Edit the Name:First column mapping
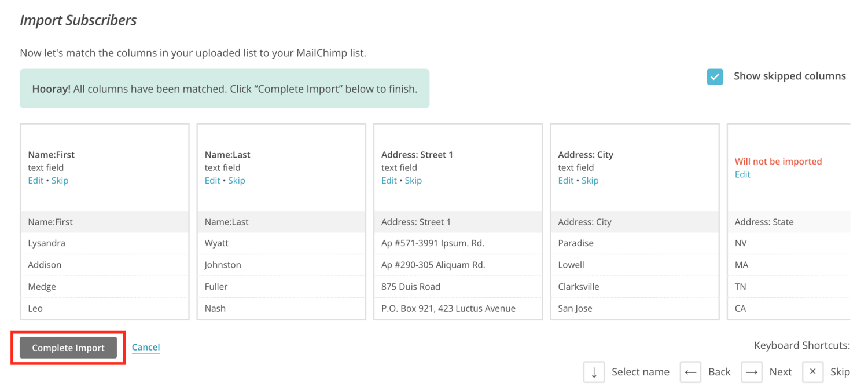The image size is (868, 387). click(35, 181)
